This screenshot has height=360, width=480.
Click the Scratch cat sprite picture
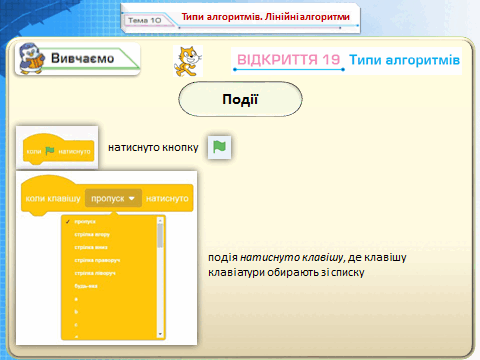tap(188, 61)
